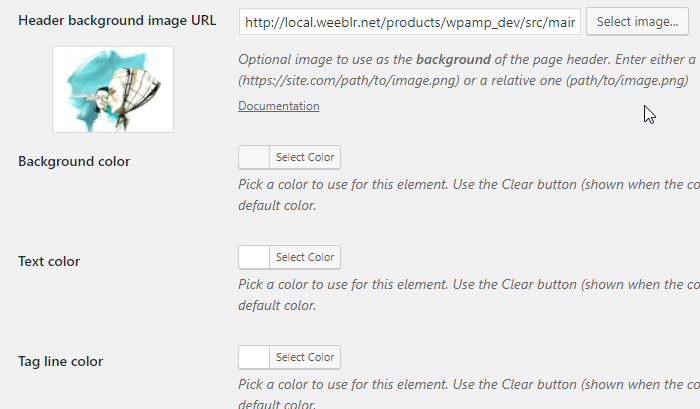Click the Header background image URL label
Image resolution: width=700 pixels, height=409 pixels.
(x=117, y=21)
